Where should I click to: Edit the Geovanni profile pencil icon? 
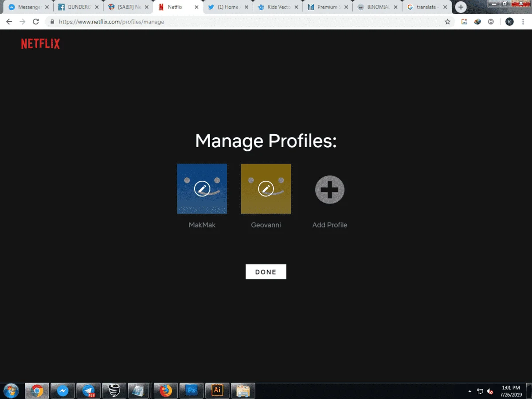coord(266,189)
